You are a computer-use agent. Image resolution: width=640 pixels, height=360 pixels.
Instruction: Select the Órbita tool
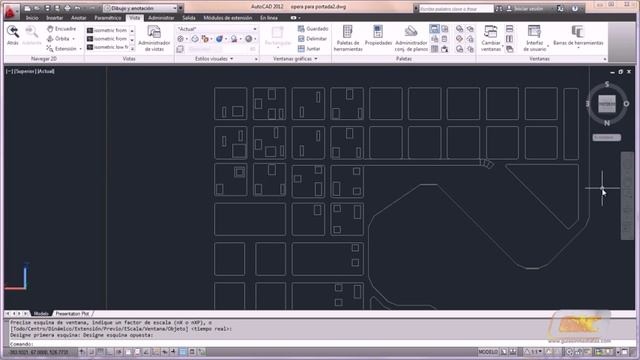[x=59, y=39]
